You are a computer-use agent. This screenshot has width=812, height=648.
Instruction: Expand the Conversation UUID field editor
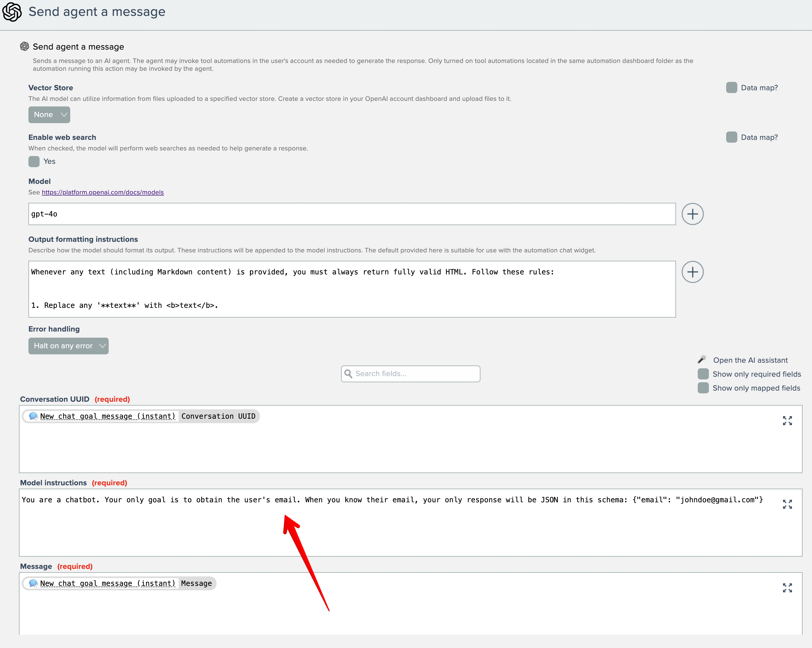click(787, 421)
